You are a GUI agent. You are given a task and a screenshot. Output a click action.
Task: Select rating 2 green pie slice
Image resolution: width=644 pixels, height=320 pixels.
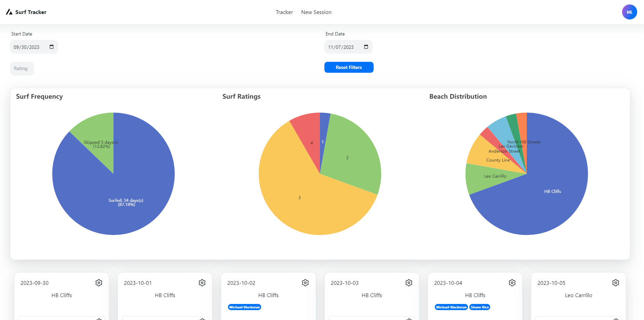[347, 157]
